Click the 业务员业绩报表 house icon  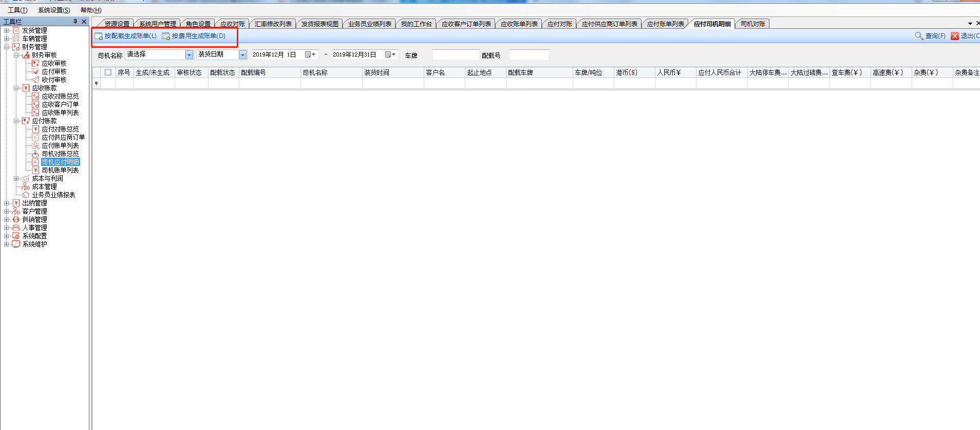pyautogui.click(x=26, y=195)
